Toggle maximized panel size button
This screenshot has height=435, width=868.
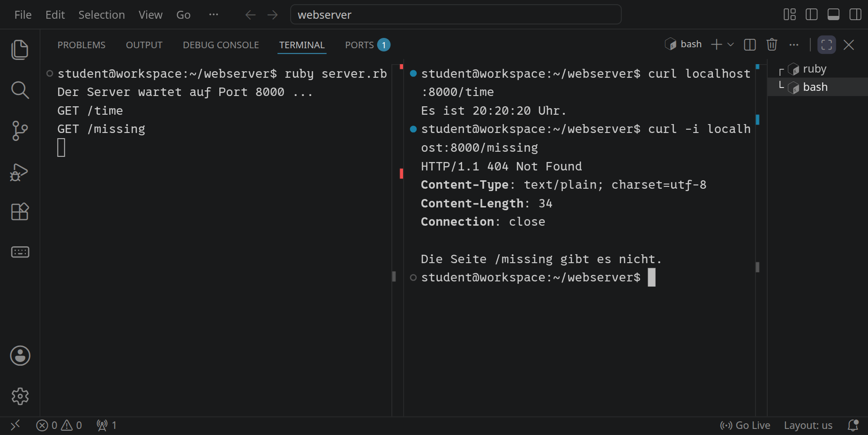pyautogui.click(x=827, y=44)
